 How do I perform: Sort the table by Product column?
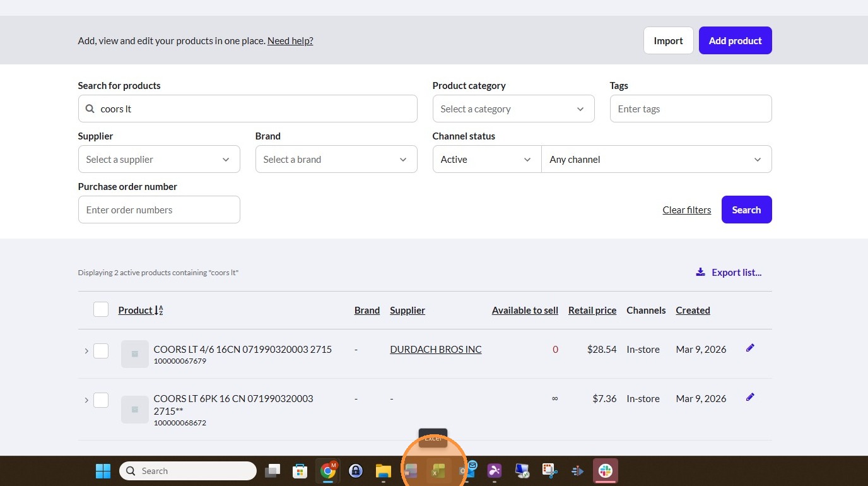click(x=135, y=310)
